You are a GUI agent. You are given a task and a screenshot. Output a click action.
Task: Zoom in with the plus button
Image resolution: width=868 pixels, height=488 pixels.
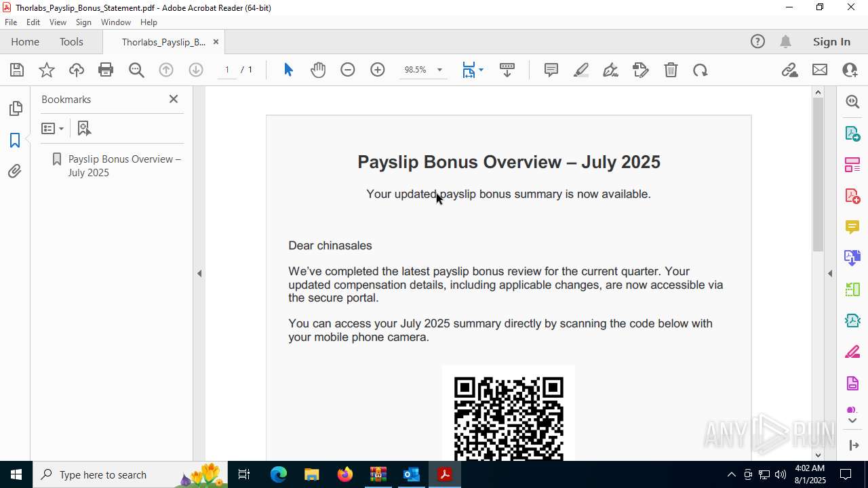pos(378,70)
